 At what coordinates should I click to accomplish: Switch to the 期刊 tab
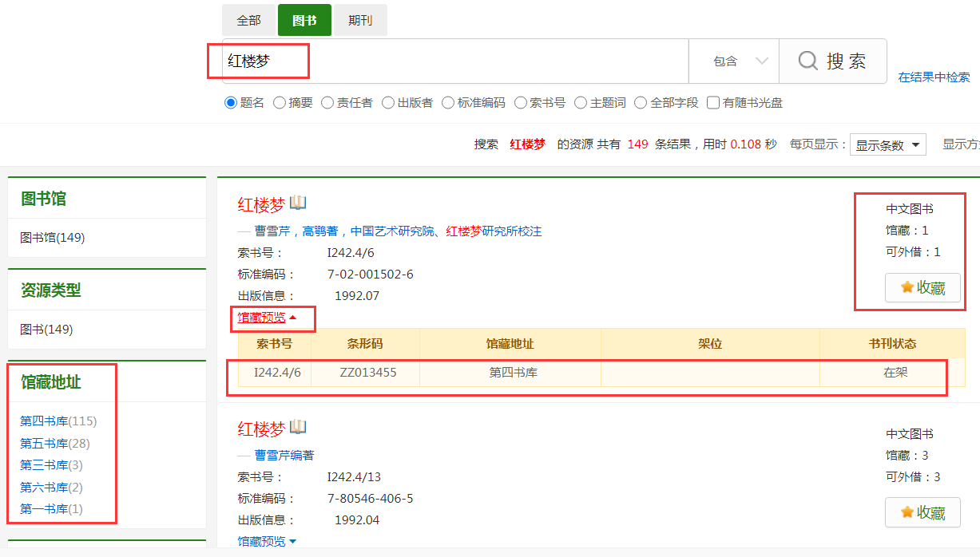[x=360, y=21]
